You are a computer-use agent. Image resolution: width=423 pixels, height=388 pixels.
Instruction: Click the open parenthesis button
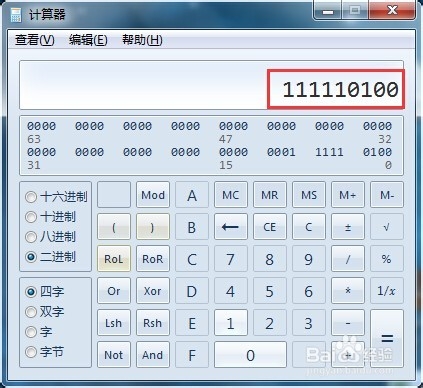(x=114, y=227)
